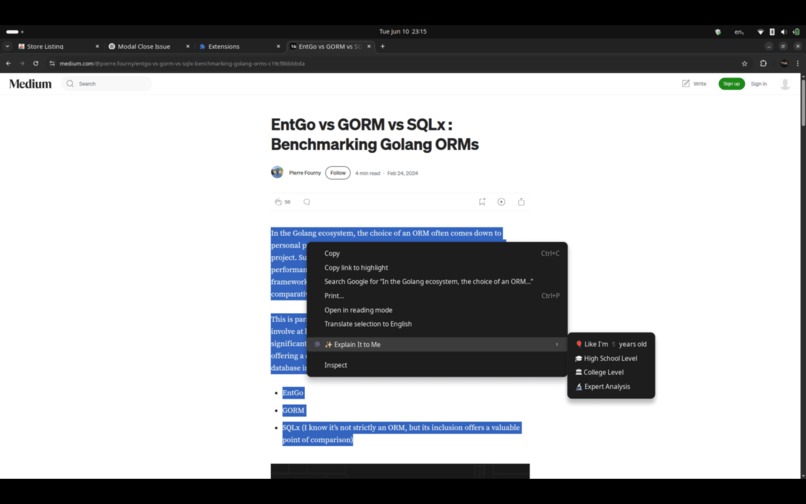Select Expert Analysis explanation
The height and width of the screenshot is (504, 806).
pos(611,387)
